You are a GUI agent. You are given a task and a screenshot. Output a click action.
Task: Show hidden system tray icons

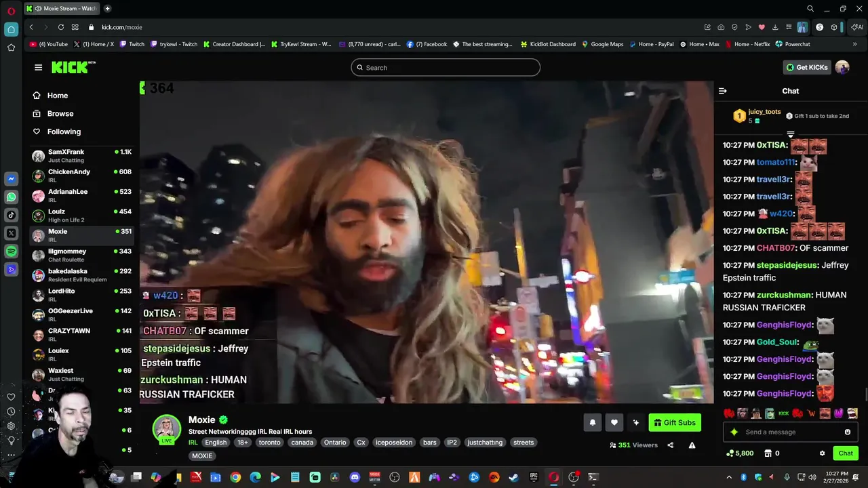tap(729, 477)
